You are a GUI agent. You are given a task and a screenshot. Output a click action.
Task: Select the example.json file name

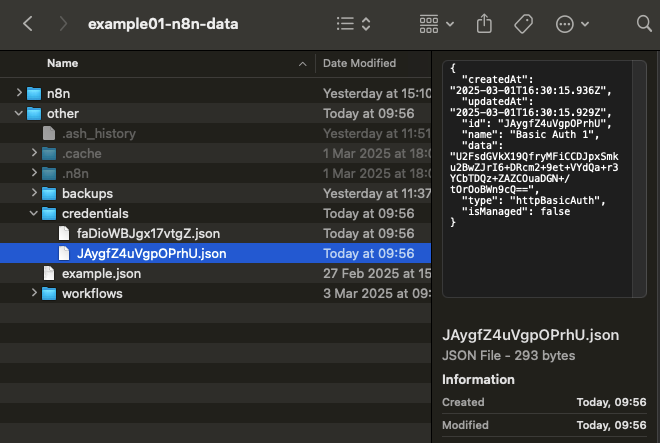click(x=101, y=273)
